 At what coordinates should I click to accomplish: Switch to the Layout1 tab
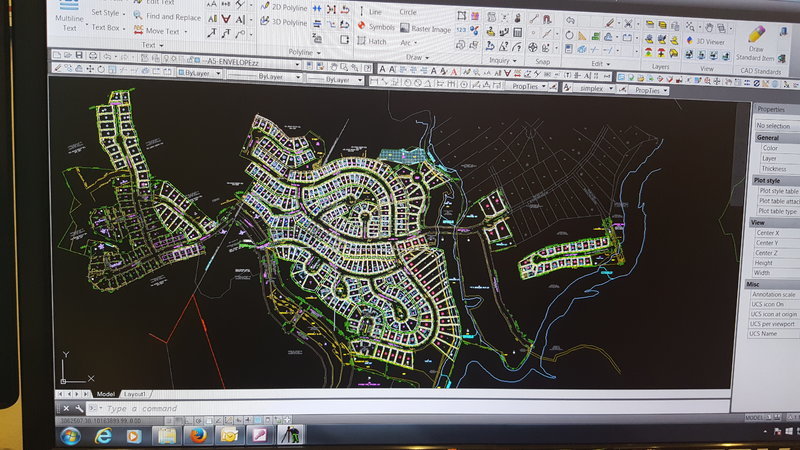pos(135,394)
